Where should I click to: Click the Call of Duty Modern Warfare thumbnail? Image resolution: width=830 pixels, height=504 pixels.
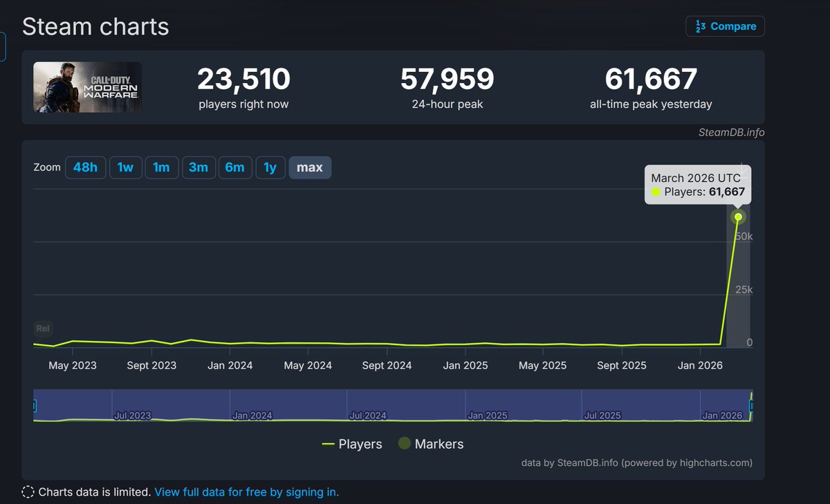click(87, 87)
